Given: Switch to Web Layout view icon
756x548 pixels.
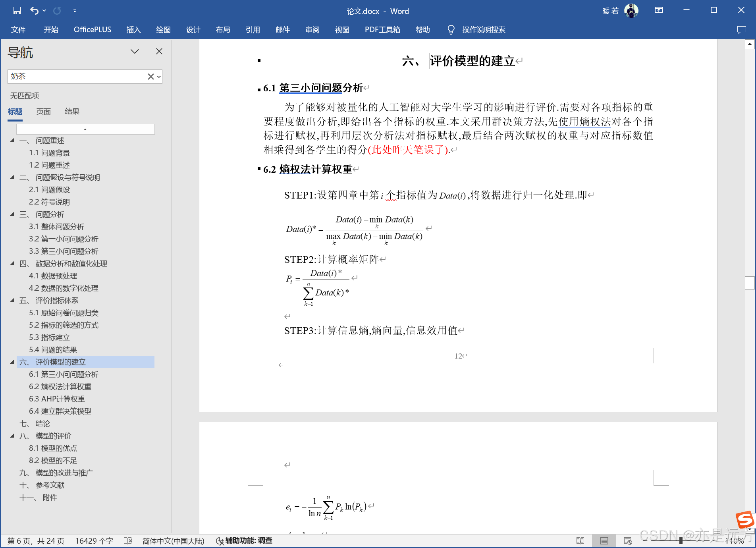Looking at the screenshot, I should point(628,541).
